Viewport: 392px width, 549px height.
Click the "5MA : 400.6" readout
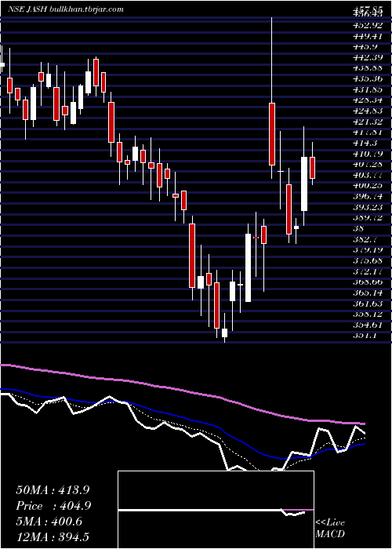tap(49, 522)
